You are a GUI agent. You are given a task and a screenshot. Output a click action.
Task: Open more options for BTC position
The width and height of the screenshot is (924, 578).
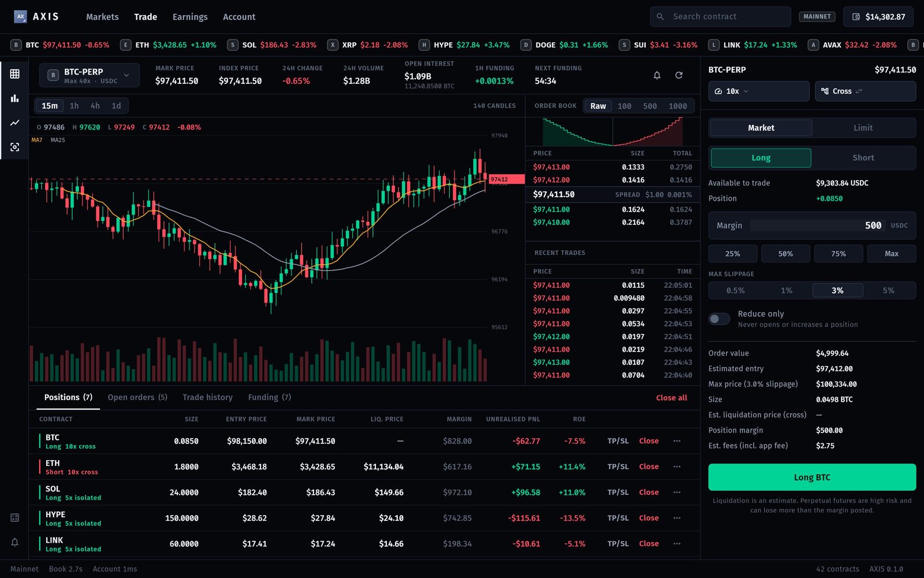click(677, 441)
